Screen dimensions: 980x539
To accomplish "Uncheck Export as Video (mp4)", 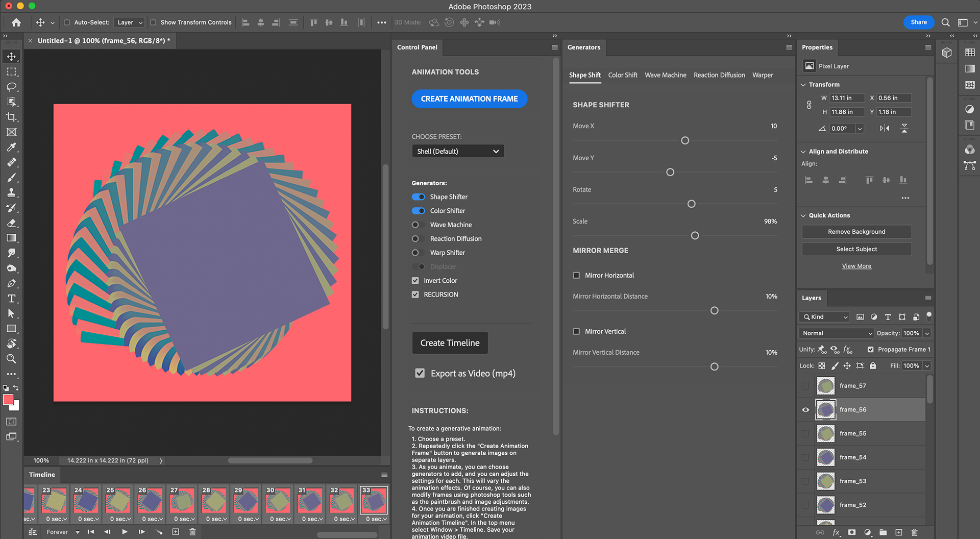I will (420, 373).
